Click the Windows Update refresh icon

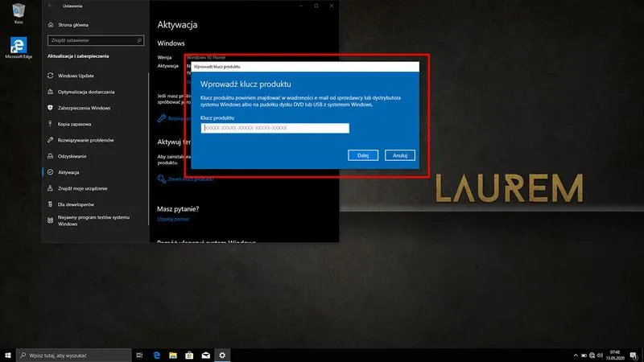50,76
